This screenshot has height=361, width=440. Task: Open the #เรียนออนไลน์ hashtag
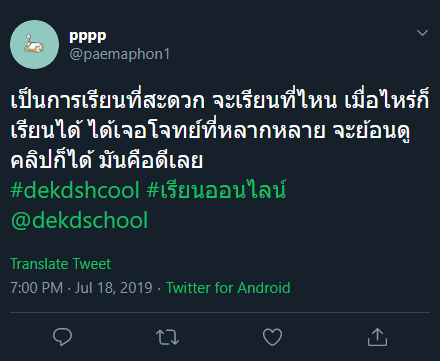(x=217, y=190)
